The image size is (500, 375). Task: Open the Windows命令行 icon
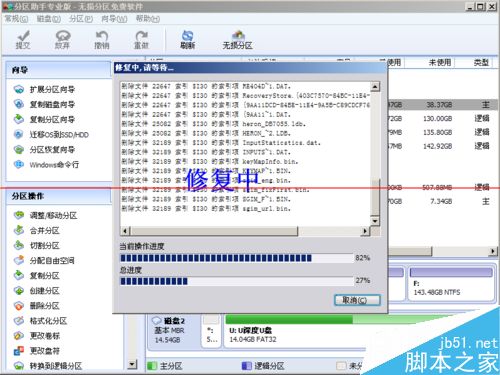(x=19, y=164)
